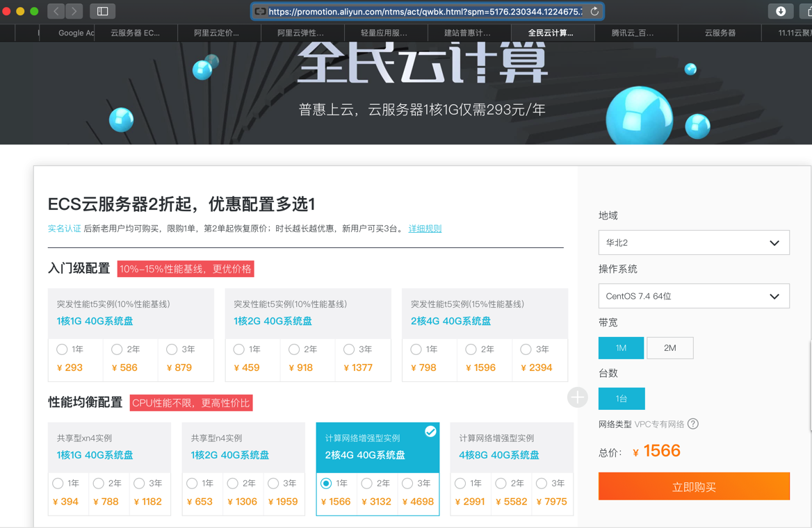Select 3年 for ¥7975 4核8G plan
Image resolution: width=812 pixels, height=528 pixels.
tap(542, 483)
